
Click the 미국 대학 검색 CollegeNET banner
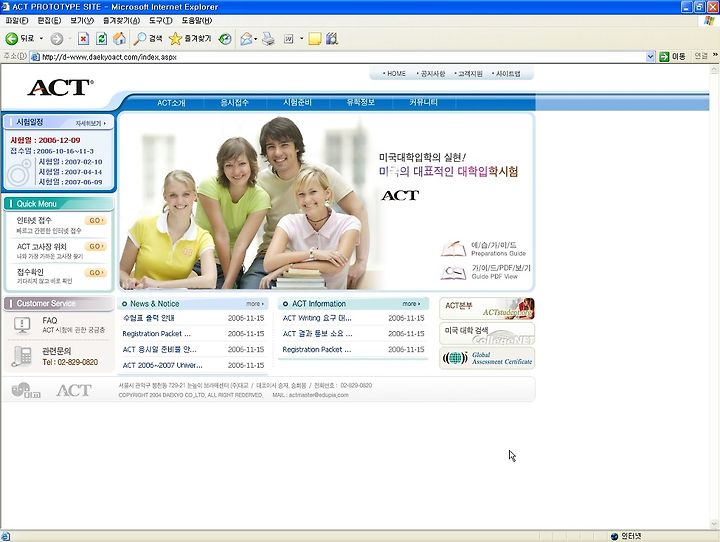487,333
